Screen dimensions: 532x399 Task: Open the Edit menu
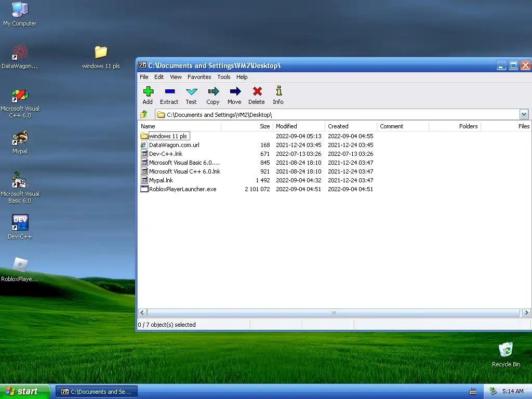click(x=159, y=77)
